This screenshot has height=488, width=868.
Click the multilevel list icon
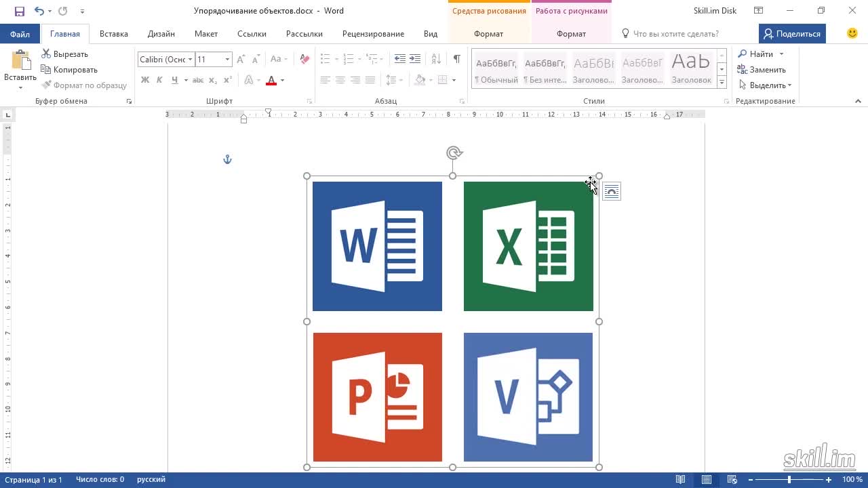374,60
